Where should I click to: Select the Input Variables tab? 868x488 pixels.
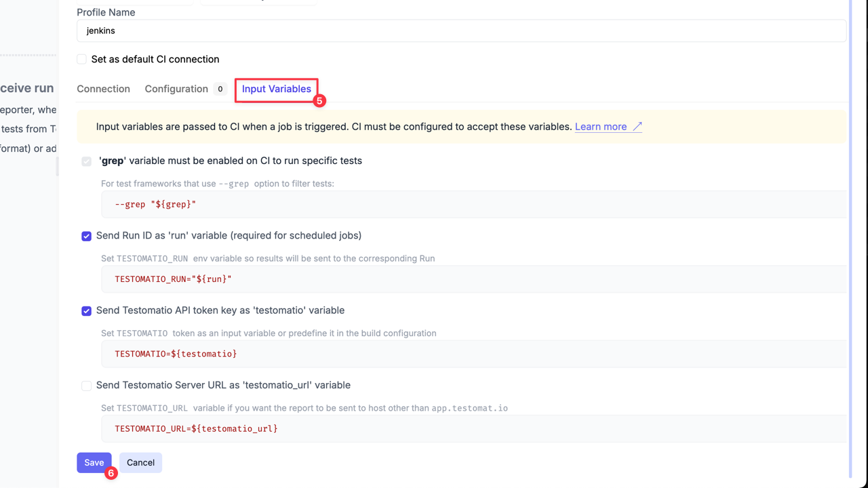tap(276, 89)
